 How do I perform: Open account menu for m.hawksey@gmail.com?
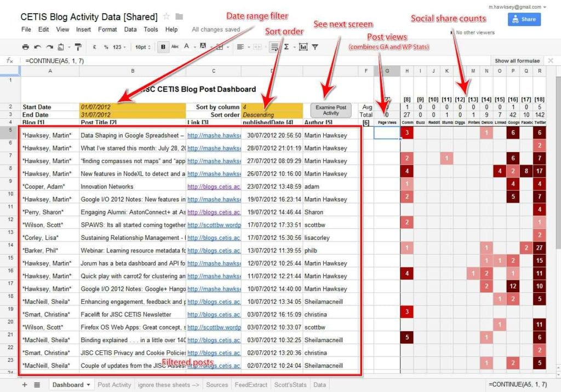(517, 7)
